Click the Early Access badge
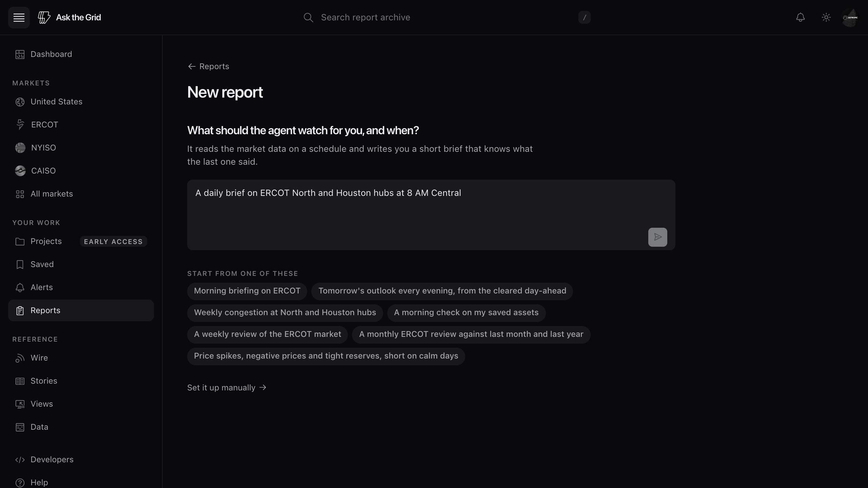 pyautogui.click(x=113, y=242)
